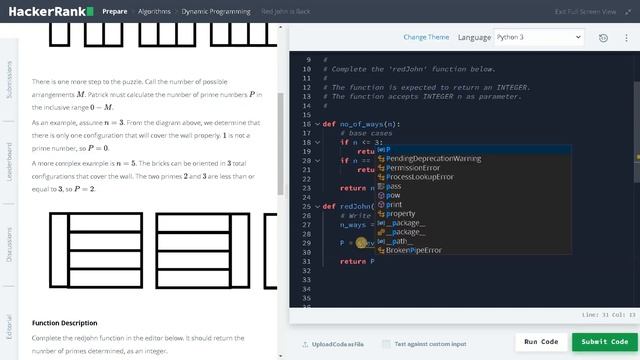Click comment 'Complete the redJohn function below'
The height and width of the screenshot is (360, 640).
tap(409, 69)
